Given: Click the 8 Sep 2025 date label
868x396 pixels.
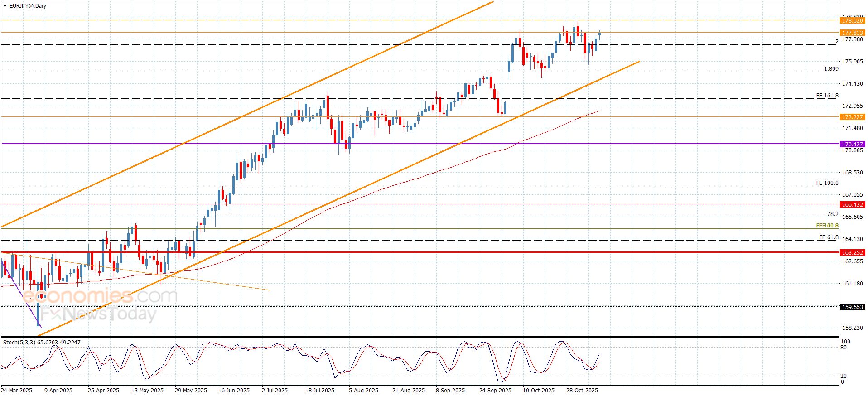Looking at the screenshot, I should 450,391.
